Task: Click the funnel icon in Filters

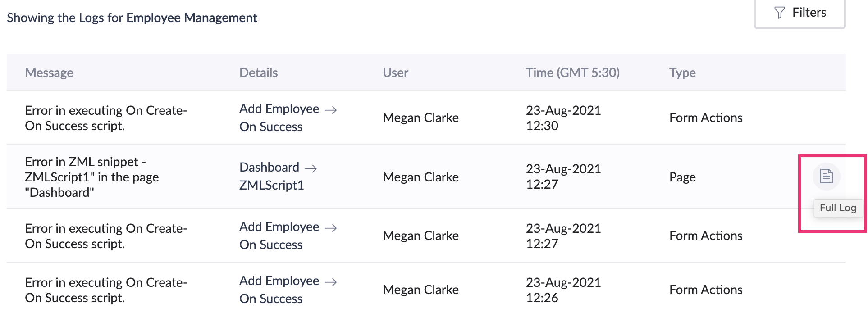Action: [x=780, y=13]
